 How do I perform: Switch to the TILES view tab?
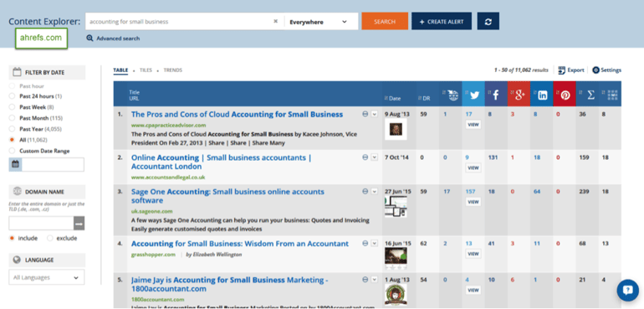tap(146, 70)
